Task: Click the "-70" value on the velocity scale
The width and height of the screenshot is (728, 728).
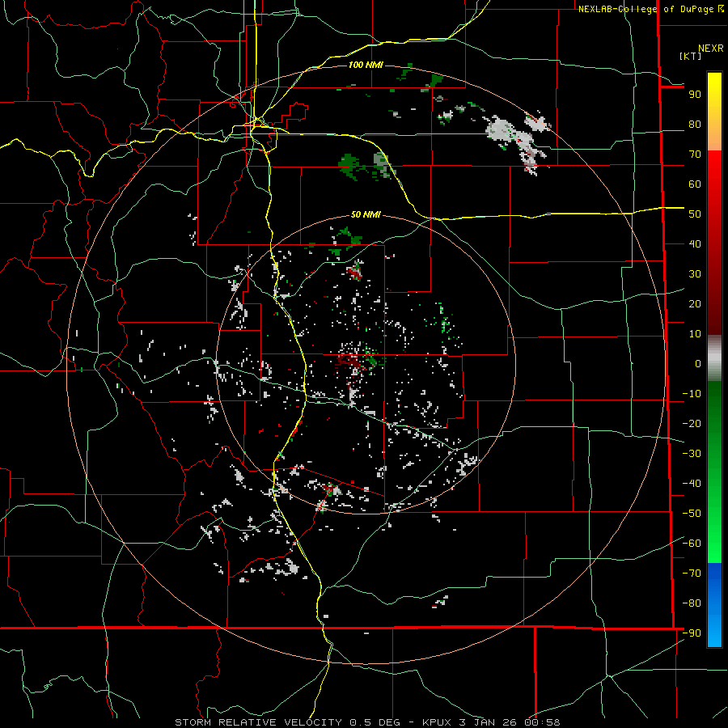Action: click(692, 574)
